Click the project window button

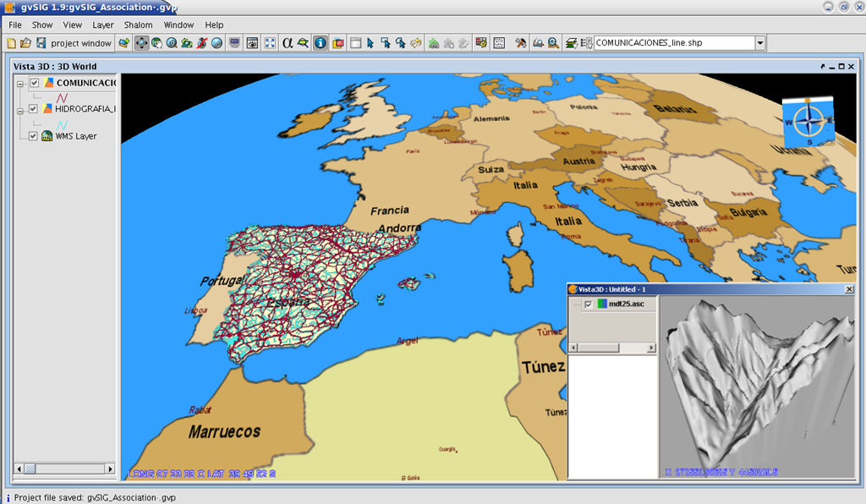tap(81, 43)
